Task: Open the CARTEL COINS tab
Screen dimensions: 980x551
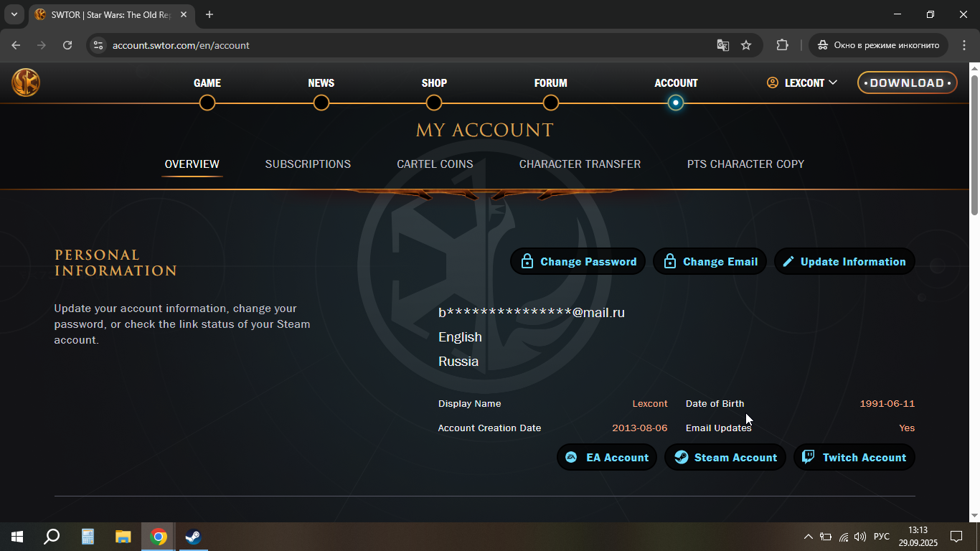Action: click(435, 164)
